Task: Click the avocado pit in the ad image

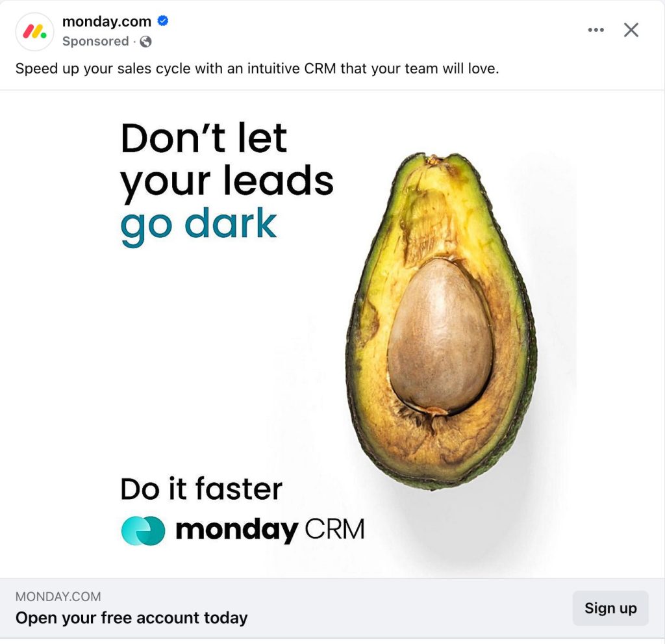Action: pyautogui.click(x=440, y=335)
